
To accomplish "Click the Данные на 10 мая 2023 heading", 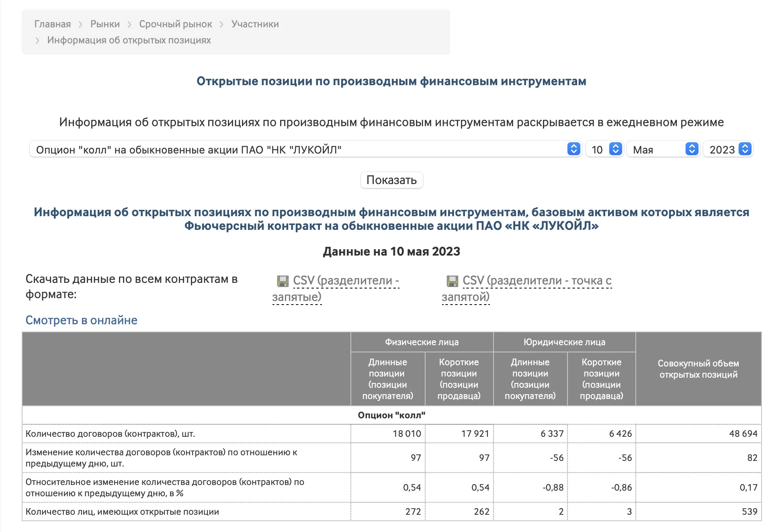I will click(391, 252).
